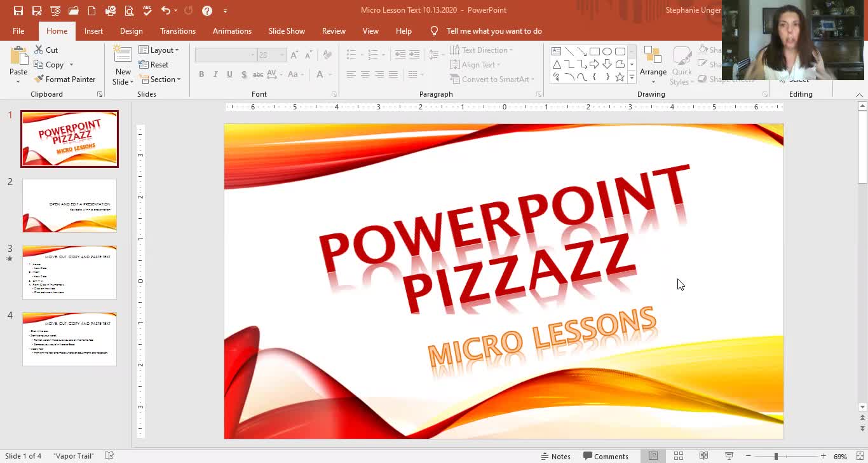The height and width of the screenshot is (463, 868).
Task: Click the New Slide icon
Action: tap(123, 54)
